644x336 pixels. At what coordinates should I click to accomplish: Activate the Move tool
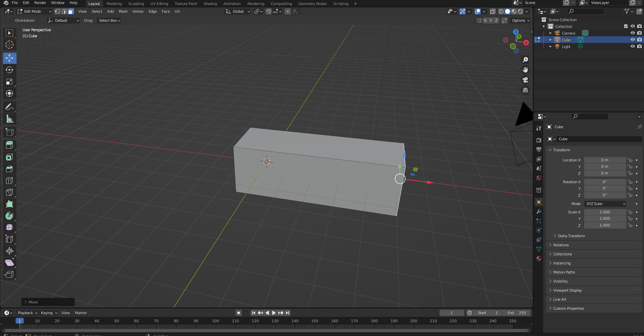pyautogui.click(x=9, y=58)
